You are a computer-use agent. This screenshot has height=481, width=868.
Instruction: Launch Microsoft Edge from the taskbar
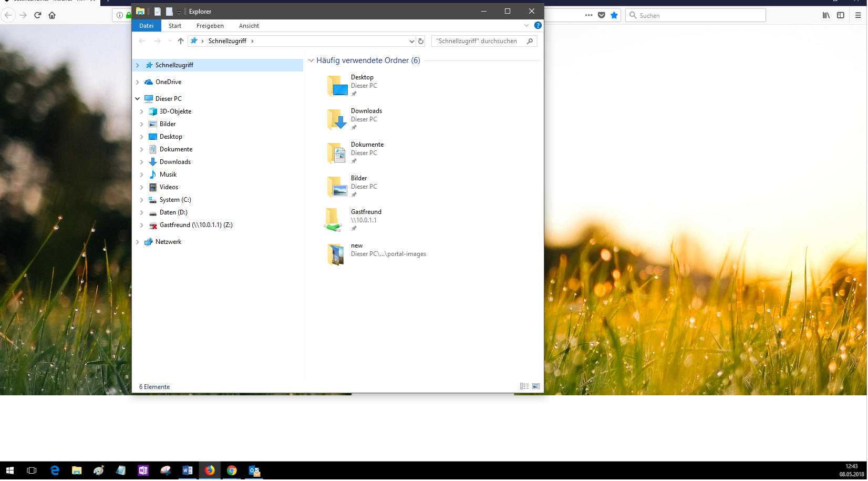[x=55, y=470]
